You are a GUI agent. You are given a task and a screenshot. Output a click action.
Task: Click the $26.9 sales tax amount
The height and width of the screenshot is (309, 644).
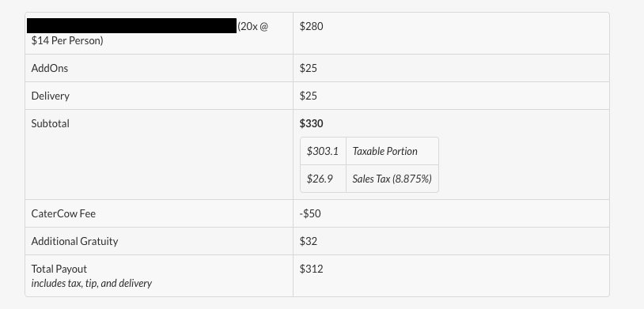pos(320,179)
